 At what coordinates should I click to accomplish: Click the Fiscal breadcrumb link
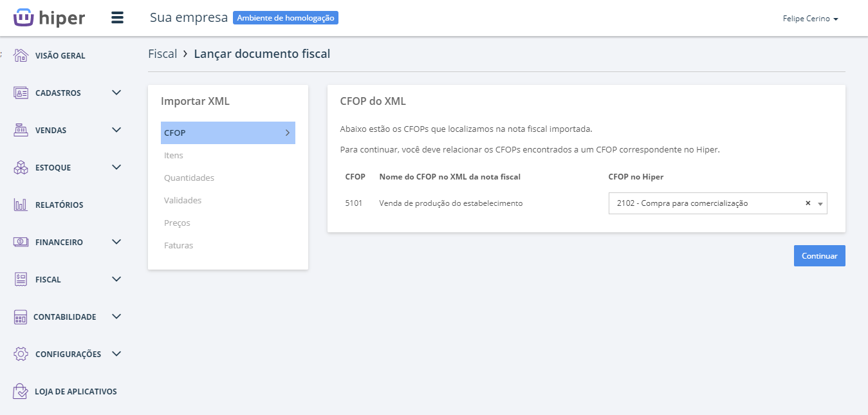[162, 54]
